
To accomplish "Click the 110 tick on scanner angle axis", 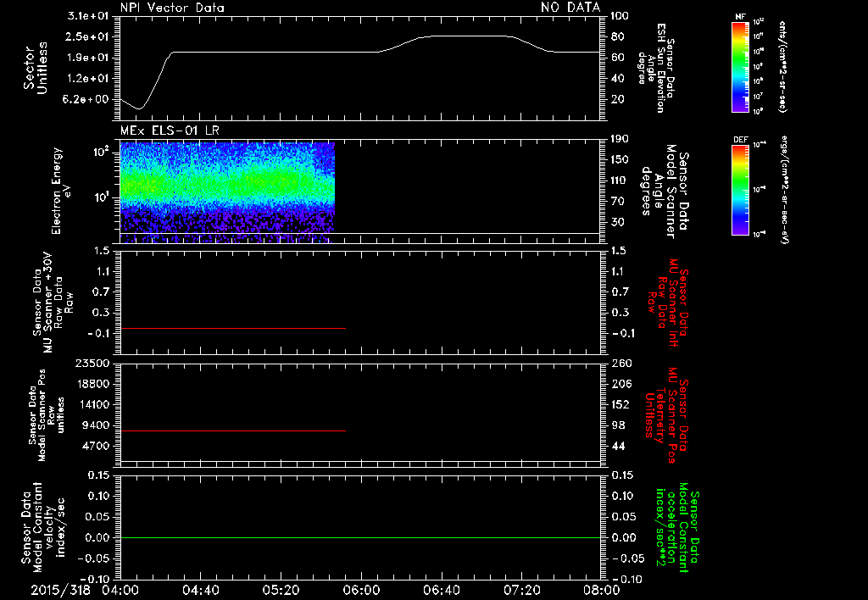I will pyautogui.click(x=620, y=181).
